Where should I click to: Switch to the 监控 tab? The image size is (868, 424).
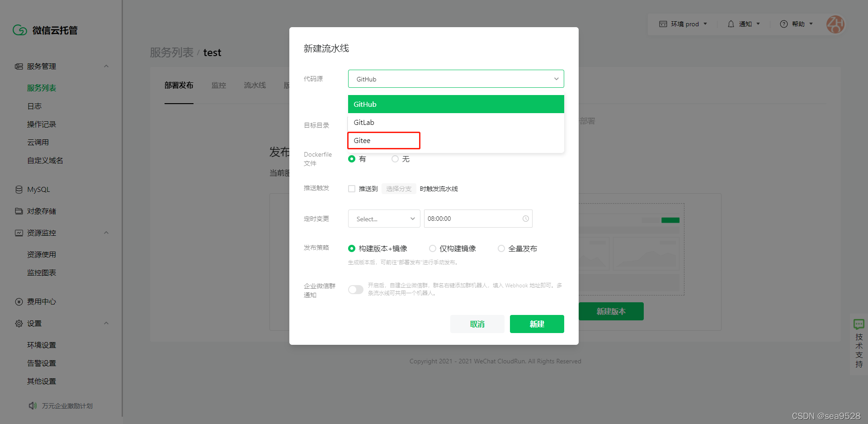point(219,85)
